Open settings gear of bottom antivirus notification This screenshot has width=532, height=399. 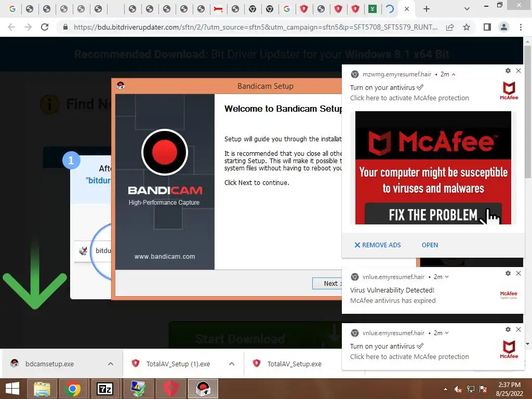point(508,329)
